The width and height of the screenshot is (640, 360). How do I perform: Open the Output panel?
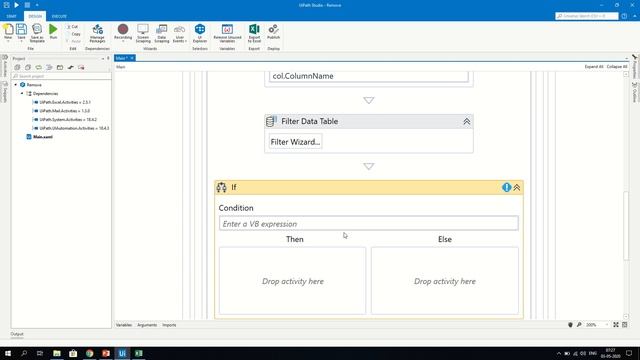[17, 334]
